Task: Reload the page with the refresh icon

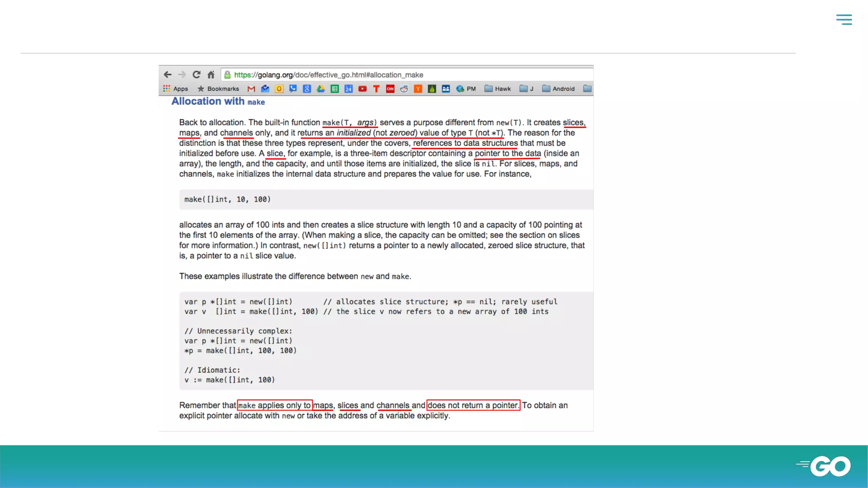Action: coord(196,75)
